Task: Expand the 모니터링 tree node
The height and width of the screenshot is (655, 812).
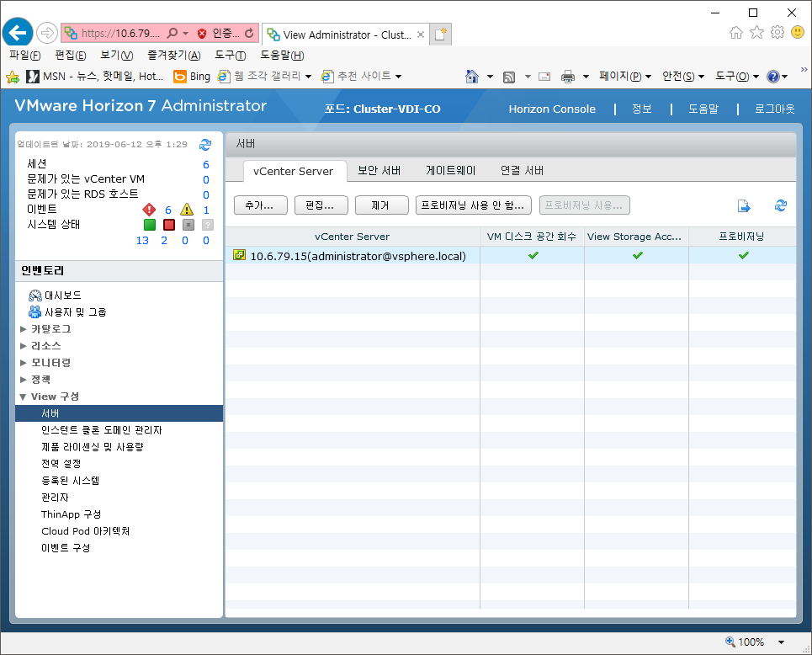Action: [23, 363]
